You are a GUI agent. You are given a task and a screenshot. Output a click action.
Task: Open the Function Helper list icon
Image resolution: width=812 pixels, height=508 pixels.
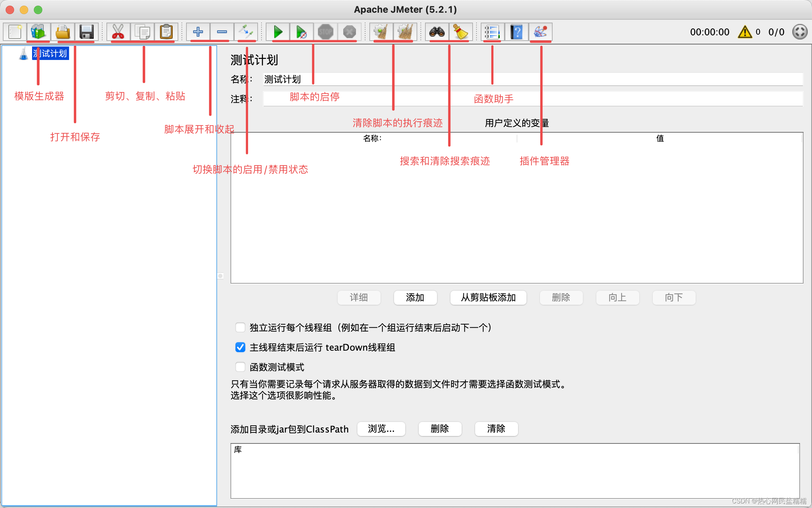493,32
